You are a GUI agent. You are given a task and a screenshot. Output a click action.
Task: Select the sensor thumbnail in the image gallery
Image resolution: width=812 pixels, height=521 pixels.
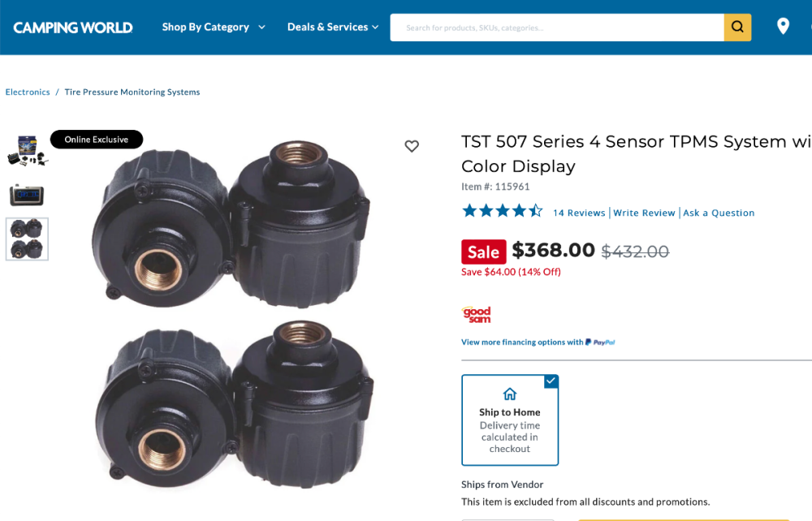pyautogui.click(x=27, y=239)
